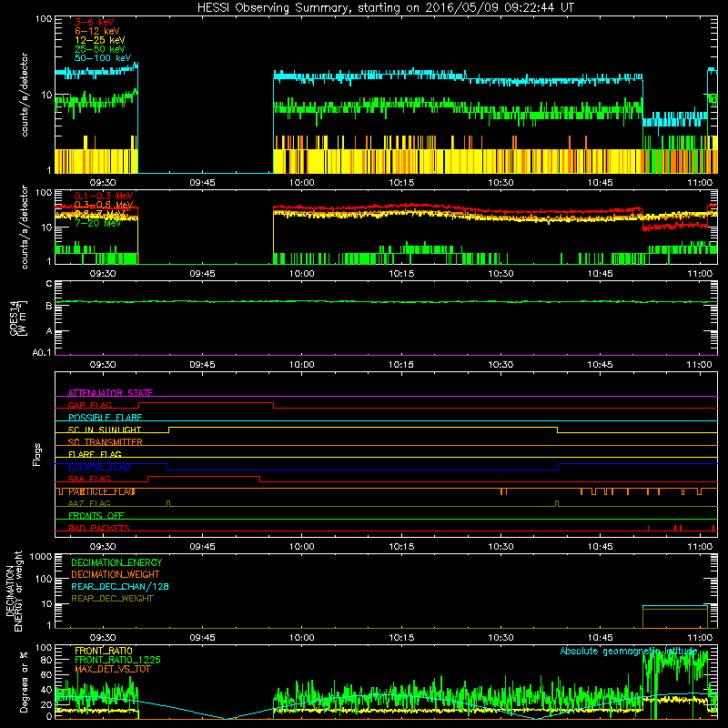This screenshot has height=728, width=728.
Task: Click the 09:45 tick under GOES panel
Action: [x=202, y=365]
